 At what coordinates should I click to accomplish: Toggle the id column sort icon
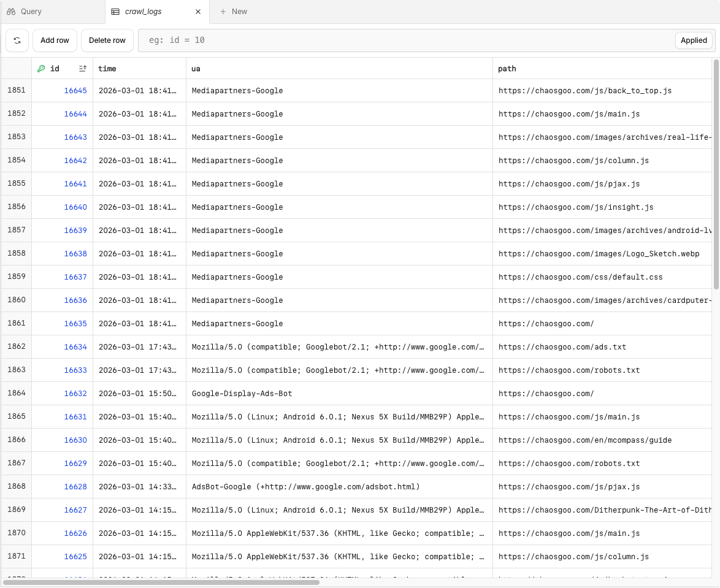coord(83,69)
